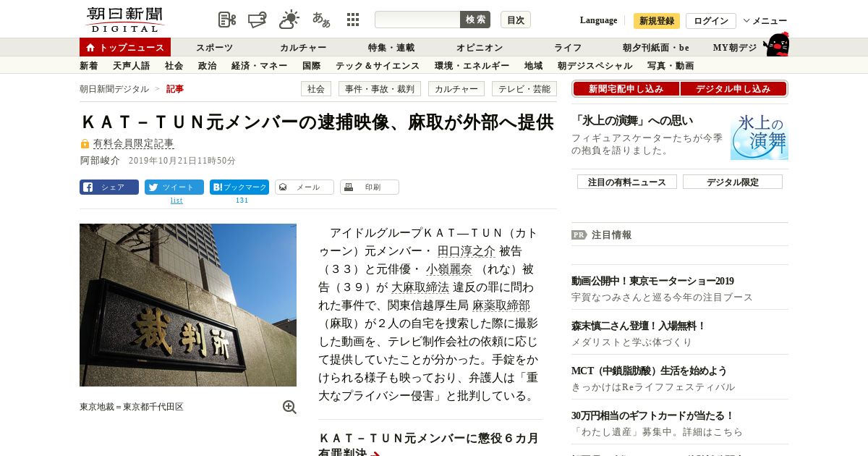
Task: Open the 小嶺麗奈 keyword link
Action: [449, 269]
